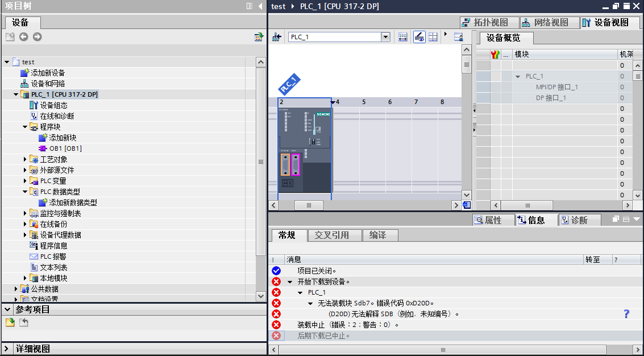Viewport: 644px width, 356px height.
Task: Expand the 监控与强制表 folder
Action: 25,213
